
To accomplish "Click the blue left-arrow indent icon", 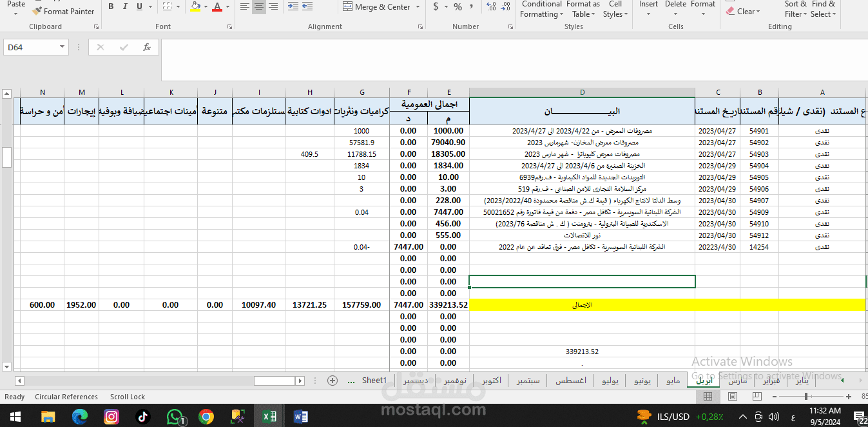I will 308,7.
